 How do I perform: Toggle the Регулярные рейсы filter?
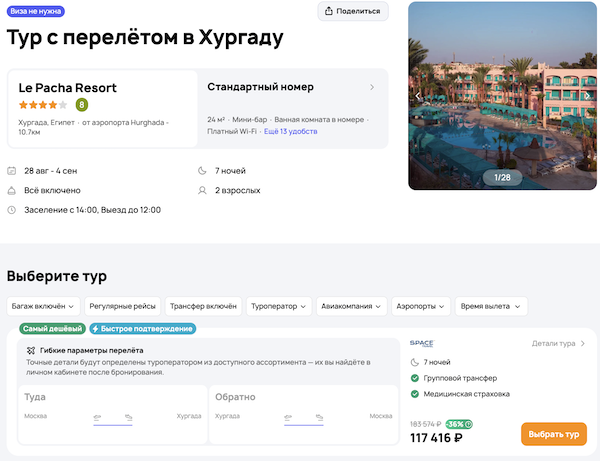[x=120, y=306]
